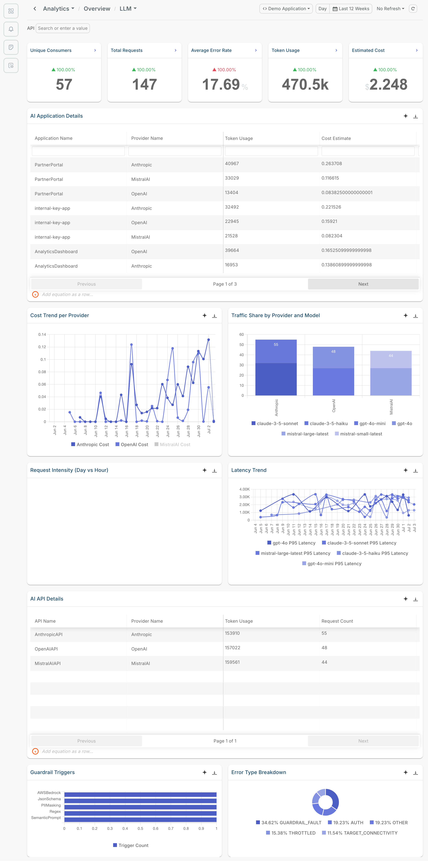This screenshot has width=428, height=868.
Task: Add equation row in AI Application Details
Action: (x=35, y=295)
